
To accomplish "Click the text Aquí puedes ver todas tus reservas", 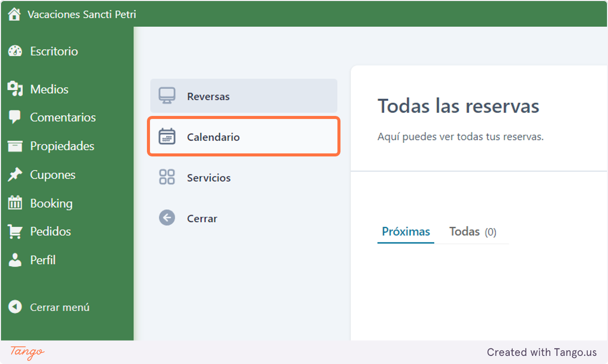I will (x=461, y=137).
